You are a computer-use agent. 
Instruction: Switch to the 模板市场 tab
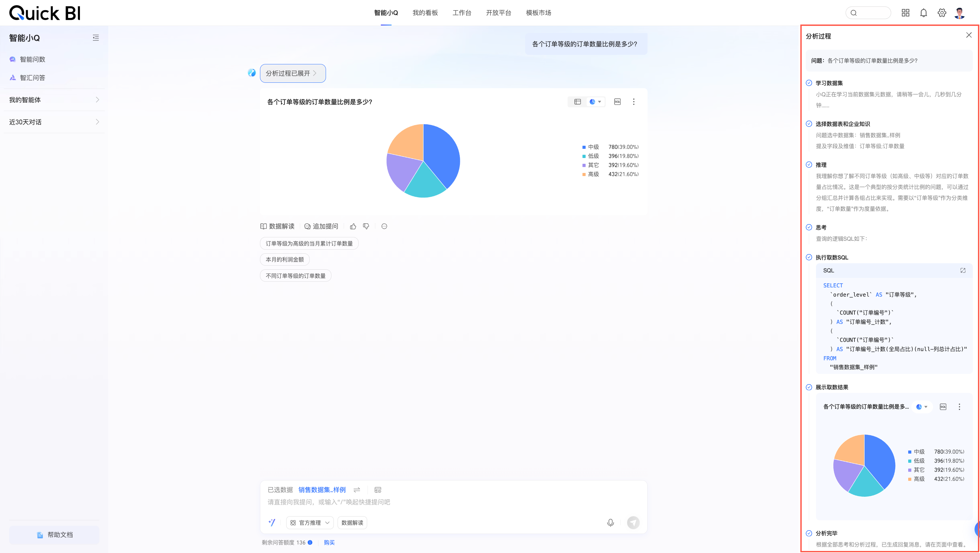pyautogui.click(x=538, y=13)
